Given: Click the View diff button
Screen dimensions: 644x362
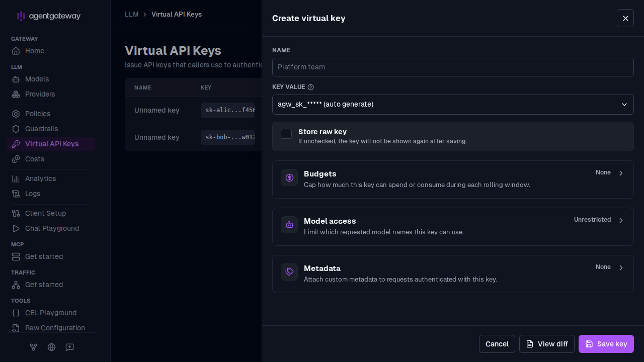Looking at the screenshot, I should click(x=547, y=344).
